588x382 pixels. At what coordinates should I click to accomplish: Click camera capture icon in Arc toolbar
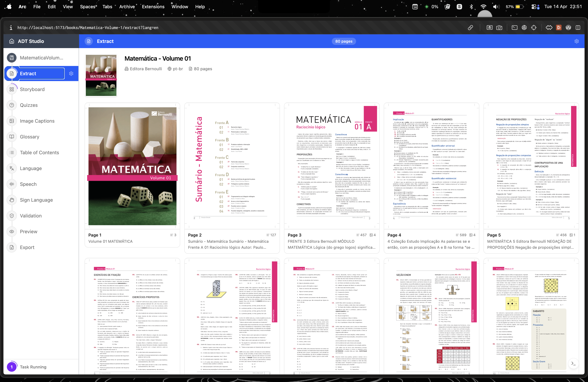[499, 28]
